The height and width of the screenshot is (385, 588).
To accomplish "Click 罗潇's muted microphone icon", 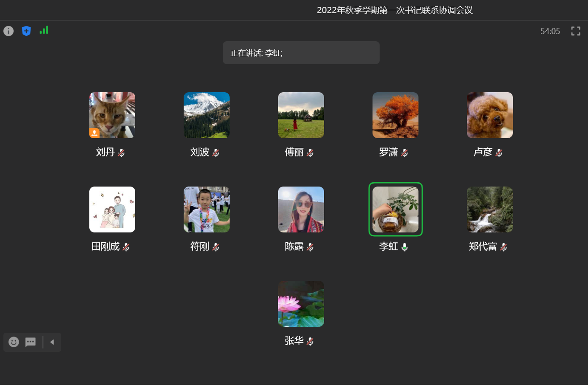I will click(405, 152).
